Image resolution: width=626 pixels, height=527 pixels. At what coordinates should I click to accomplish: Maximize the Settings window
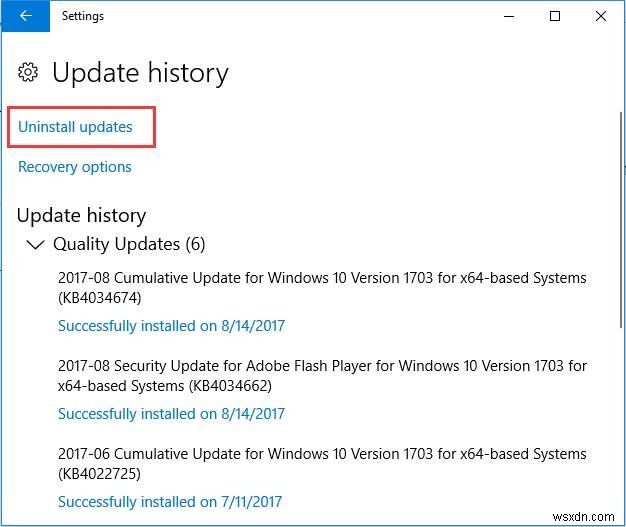point(555,16)
